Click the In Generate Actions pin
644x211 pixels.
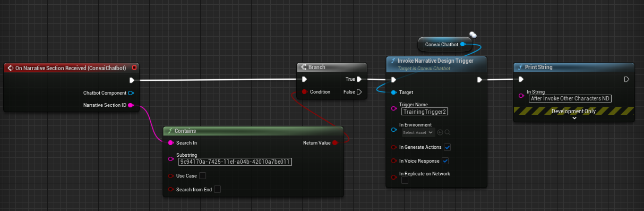coord(393,147)
